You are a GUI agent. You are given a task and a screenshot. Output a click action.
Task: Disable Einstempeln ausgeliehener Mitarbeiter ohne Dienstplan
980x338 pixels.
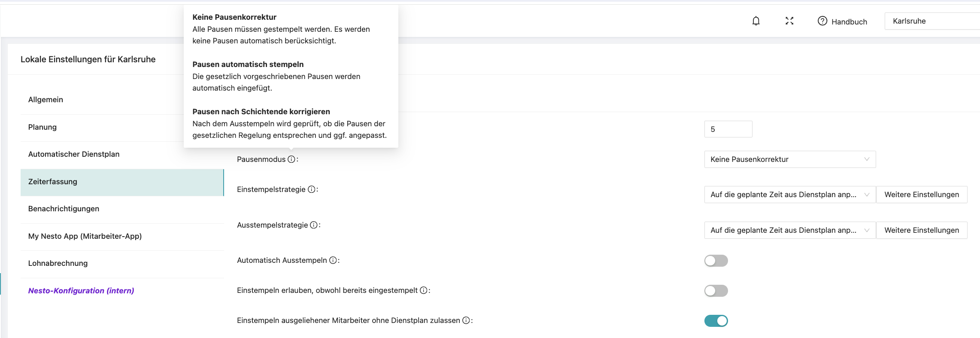tap(716, 321)
